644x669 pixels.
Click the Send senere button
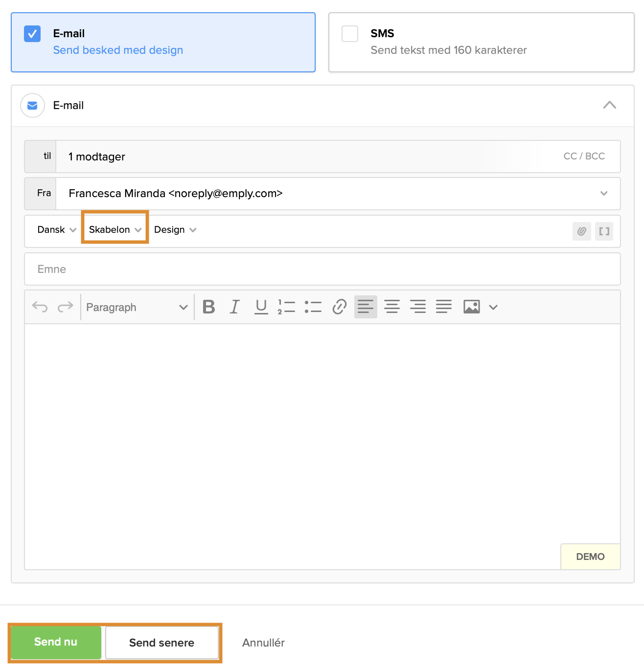click(x=162, y=643)
